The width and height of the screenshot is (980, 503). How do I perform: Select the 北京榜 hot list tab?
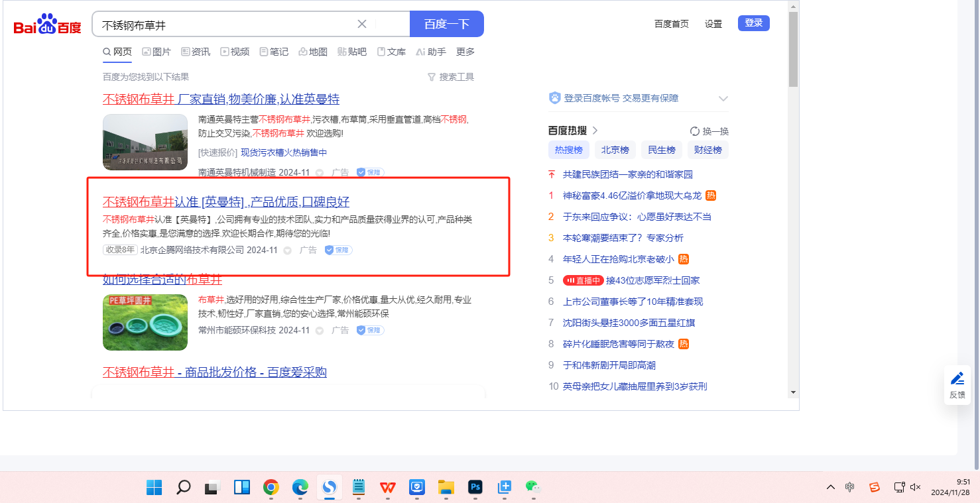pyautogui.click(x=615, y=150)
